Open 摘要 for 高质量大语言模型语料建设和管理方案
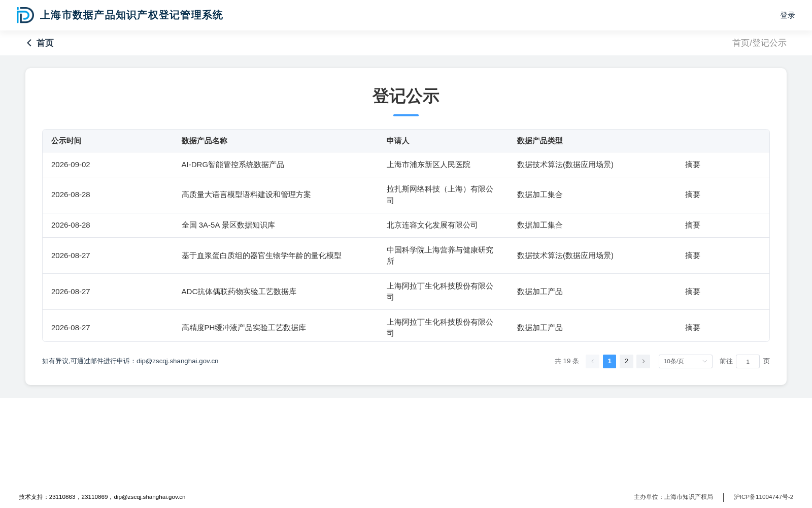 coord(692,195)
